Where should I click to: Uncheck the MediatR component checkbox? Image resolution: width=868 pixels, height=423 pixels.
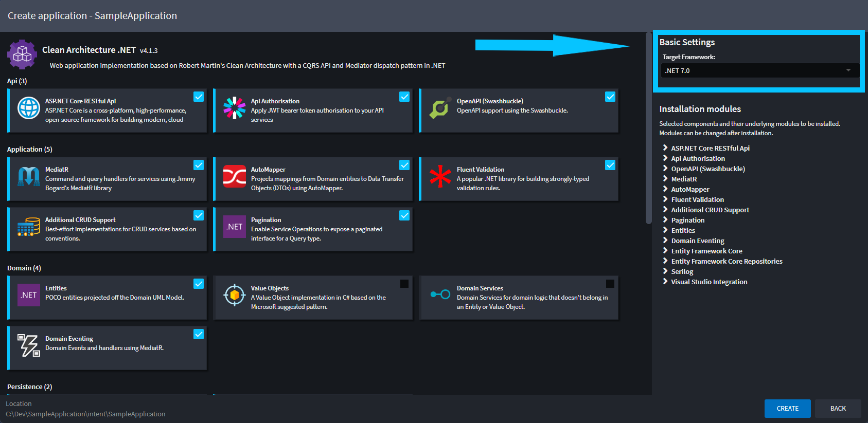(199, 165)
